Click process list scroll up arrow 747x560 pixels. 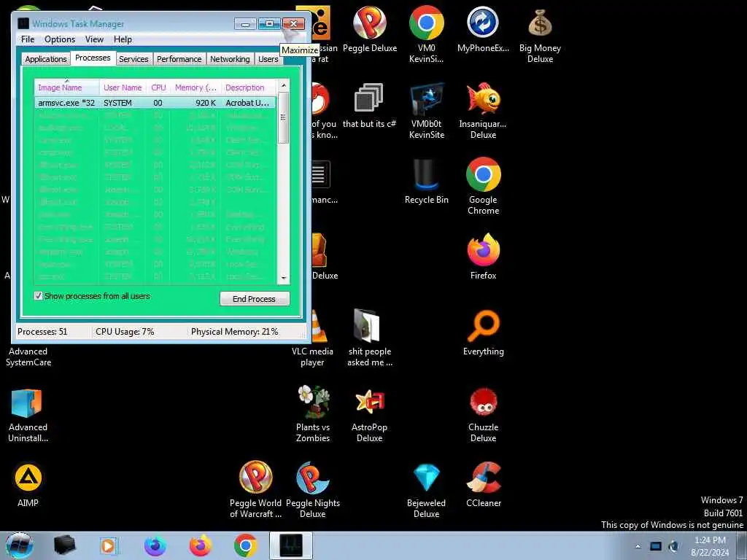pos(284,86)
